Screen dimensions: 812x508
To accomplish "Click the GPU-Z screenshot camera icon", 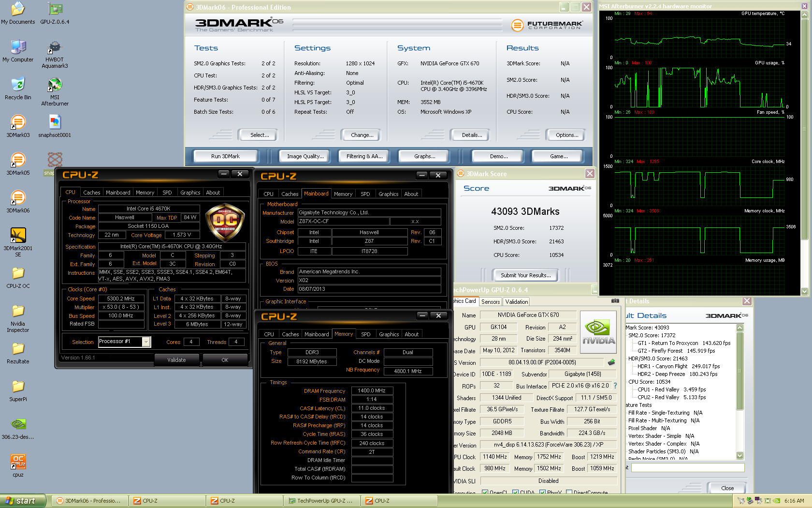I will coord(615,301).
